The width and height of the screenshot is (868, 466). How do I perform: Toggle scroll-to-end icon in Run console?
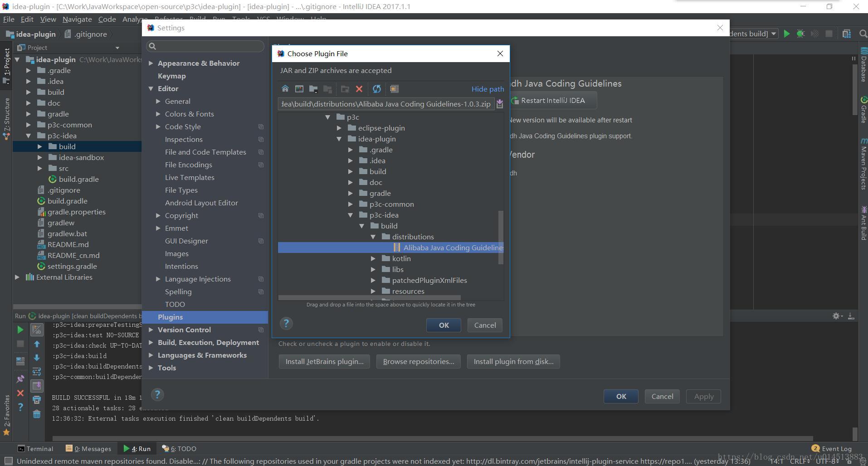(37, 386)
